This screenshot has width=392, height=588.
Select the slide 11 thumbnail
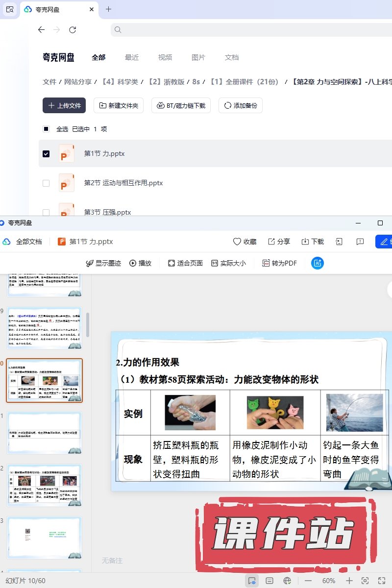click(45, 433)
